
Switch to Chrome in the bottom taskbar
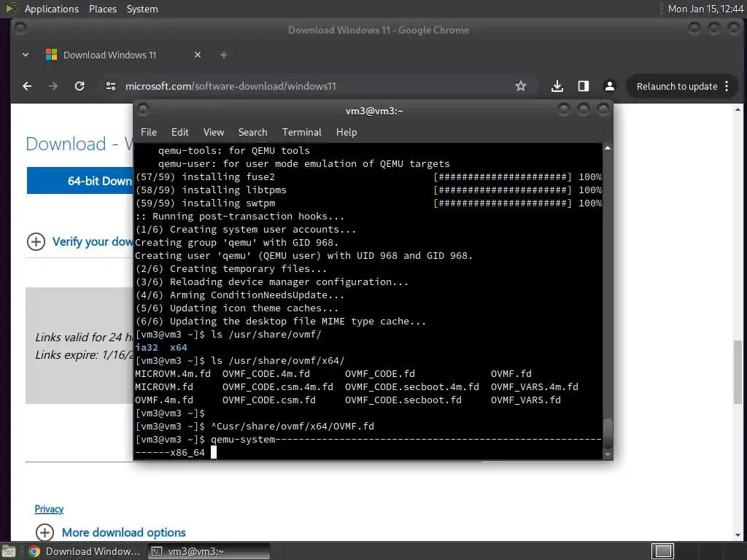(x=84, y=551)
